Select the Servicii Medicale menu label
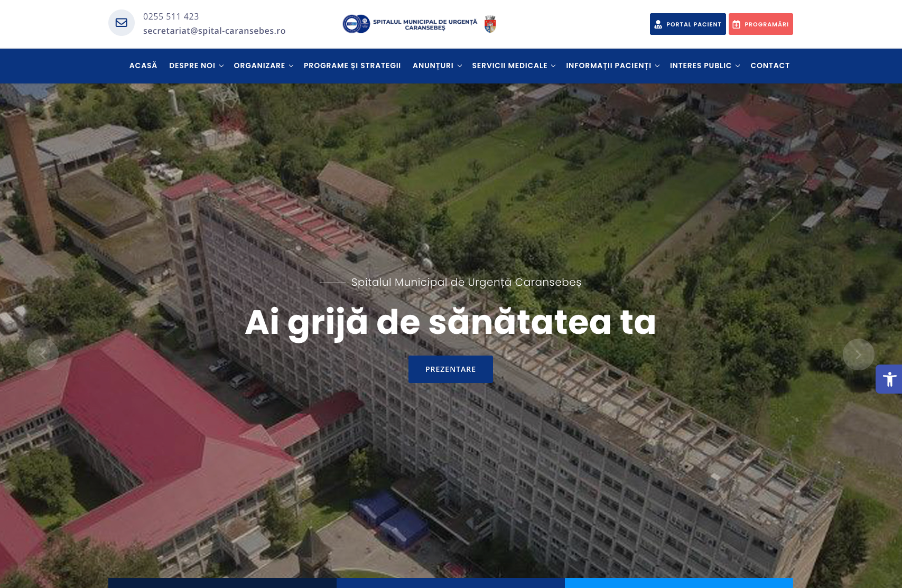The height and width of the screenshot is (588, 902). (510, 66)
